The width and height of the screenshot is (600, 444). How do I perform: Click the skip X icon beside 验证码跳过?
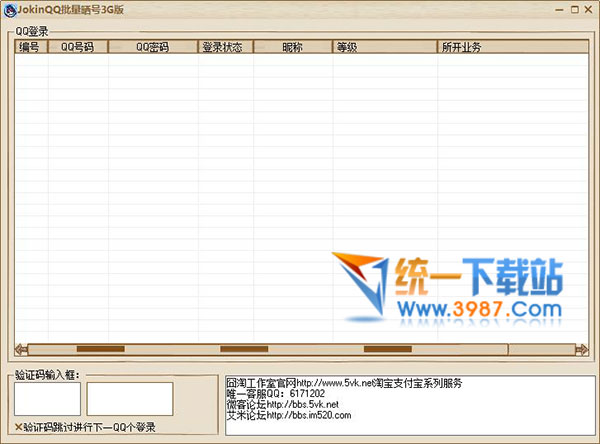pyautogui.click(x=18, y=427)
